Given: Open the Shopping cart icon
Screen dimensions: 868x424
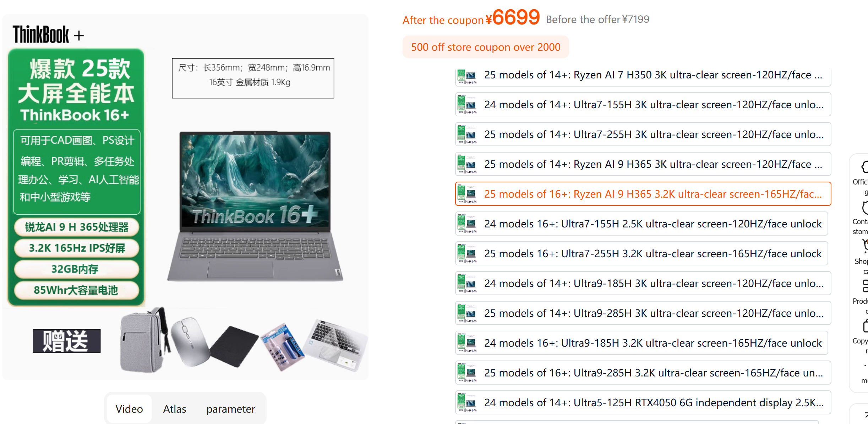Looking at the screenshot, I should coord(865,246).
